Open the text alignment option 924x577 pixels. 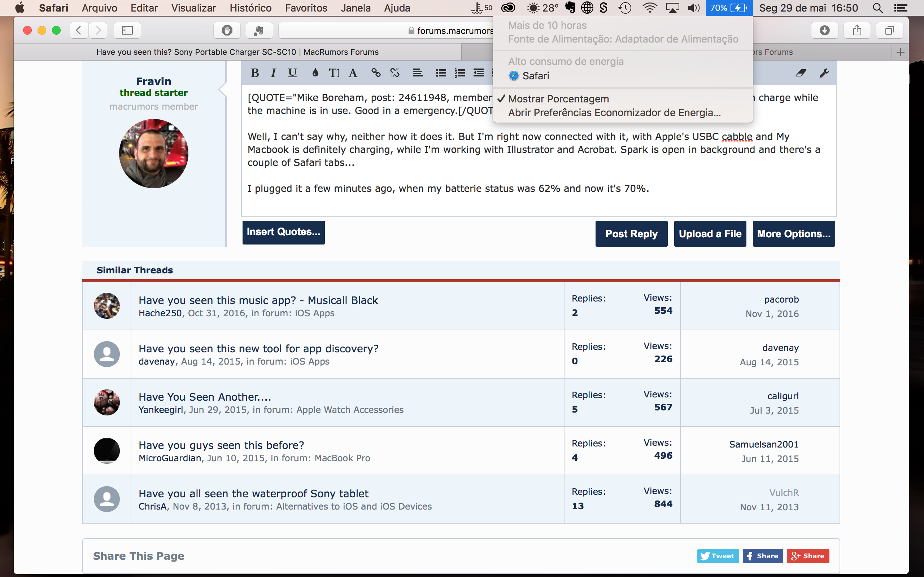coord(417,73)
